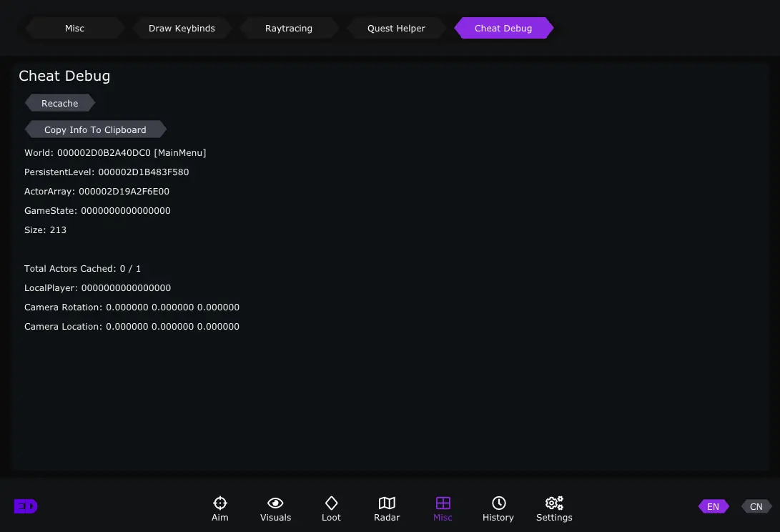Switch language to EN
This screenshot has height=532, width=780.
tap(713, 506)
